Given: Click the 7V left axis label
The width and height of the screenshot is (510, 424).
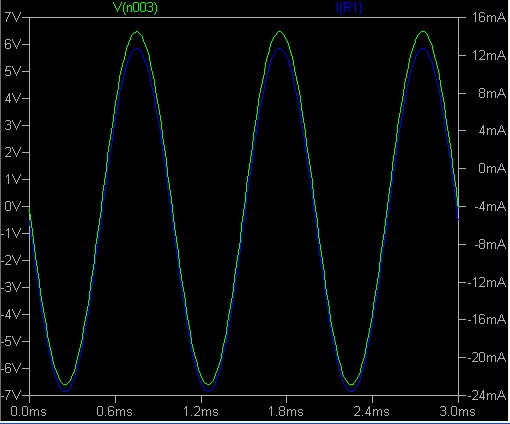Looking at the screenshot, I should point(12,17).
